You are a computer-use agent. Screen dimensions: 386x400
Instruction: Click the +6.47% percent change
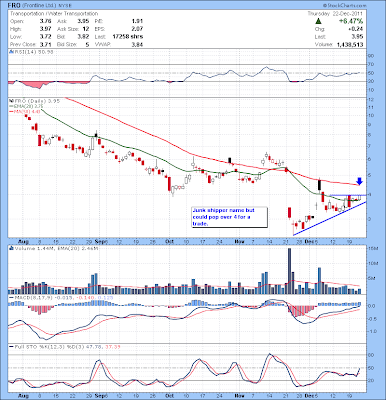(351, 21)
